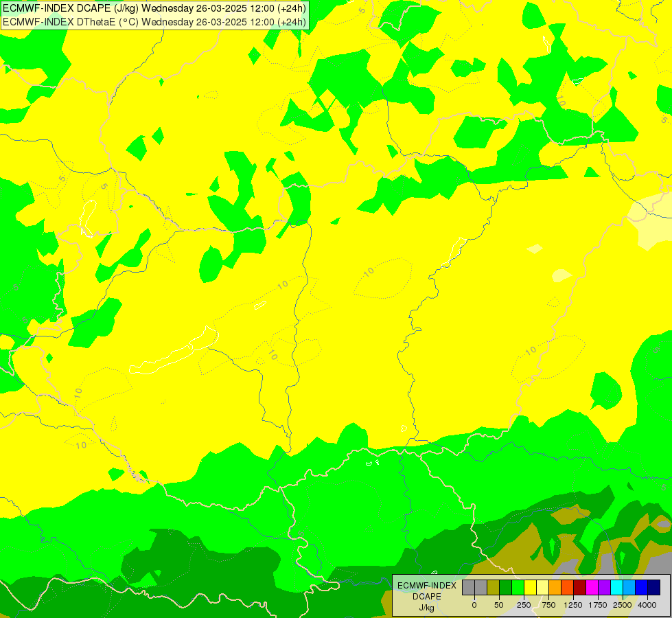Click the legend label "1750"
Viewport: 672px width, 618px height.
tap(598, 605)
